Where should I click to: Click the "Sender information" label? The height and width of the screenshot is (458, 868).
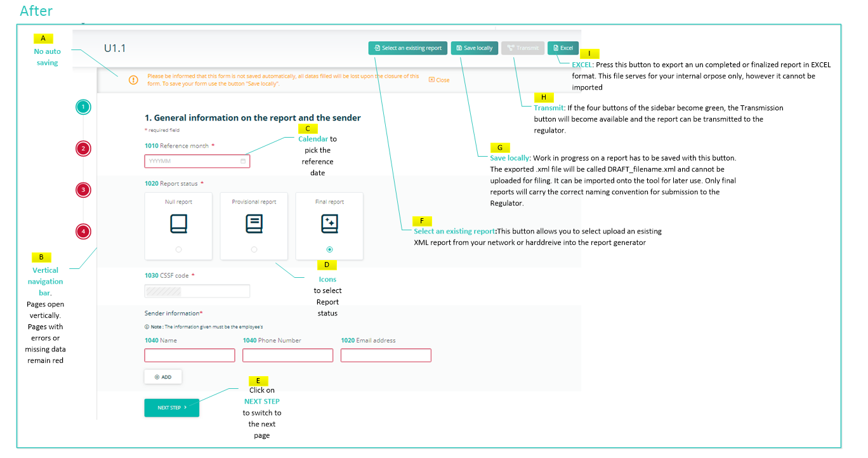point(173,313)
